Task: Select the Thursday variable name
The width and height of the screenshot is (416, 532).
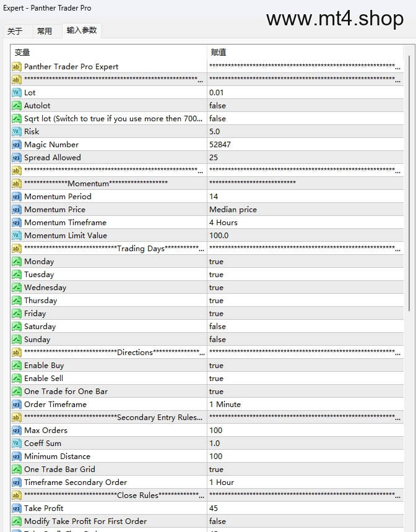Action: [40, 301]
